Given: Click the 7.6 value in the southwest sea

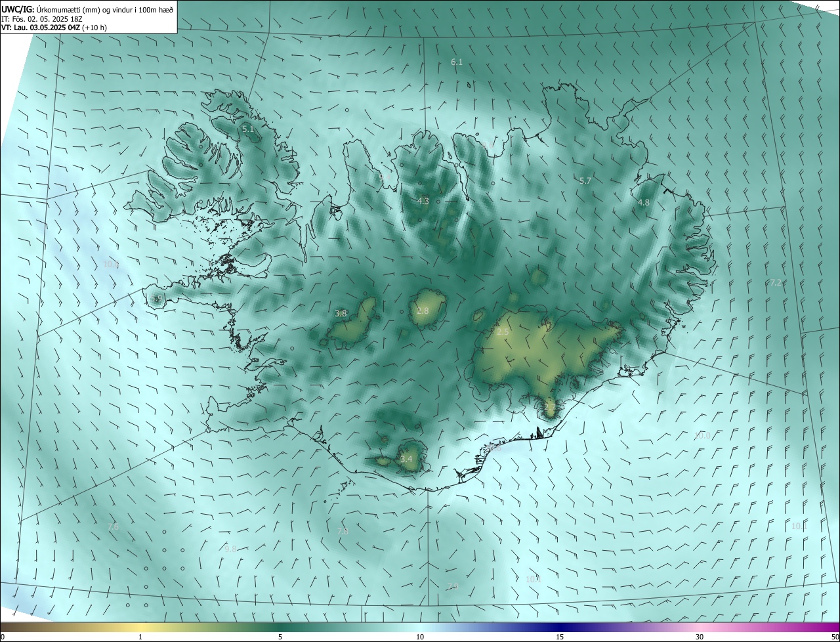Looking at the screenshot, I should click(113, 527).
